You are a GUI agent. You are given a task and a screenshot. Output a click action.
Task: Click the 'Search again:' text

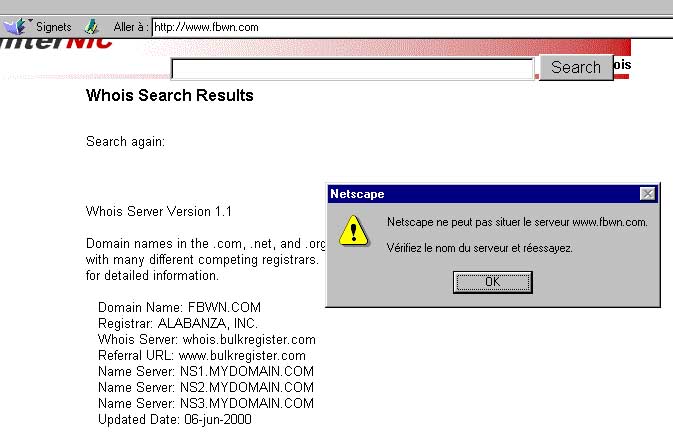click(125, 142)
